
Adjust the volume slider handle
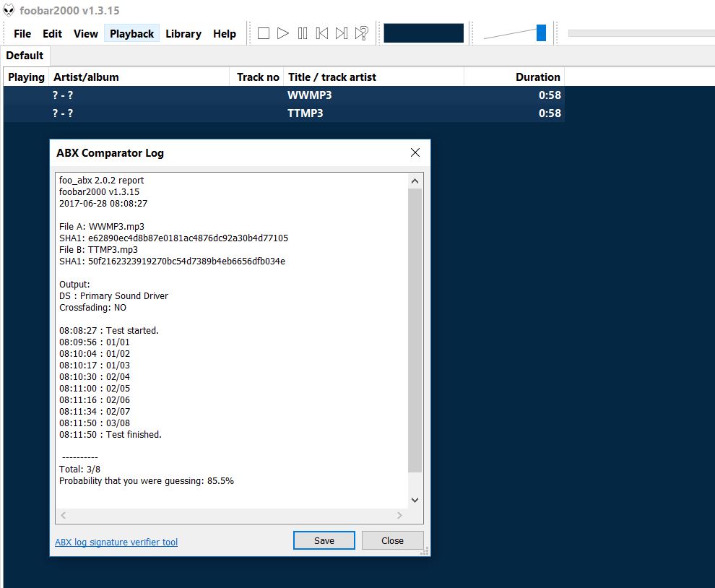point(541,33)
